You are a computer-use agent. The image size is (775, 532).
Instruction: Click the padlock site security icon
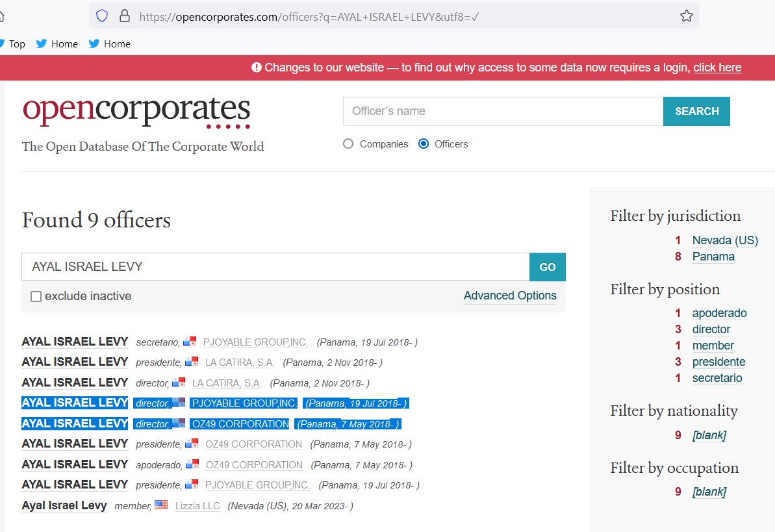point(125,16)
